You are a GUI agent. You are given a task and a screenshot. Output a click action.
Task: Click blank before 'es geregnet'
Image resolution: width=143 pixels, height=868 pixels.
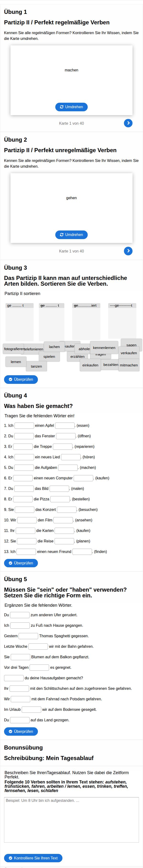(x=39, y=668)
